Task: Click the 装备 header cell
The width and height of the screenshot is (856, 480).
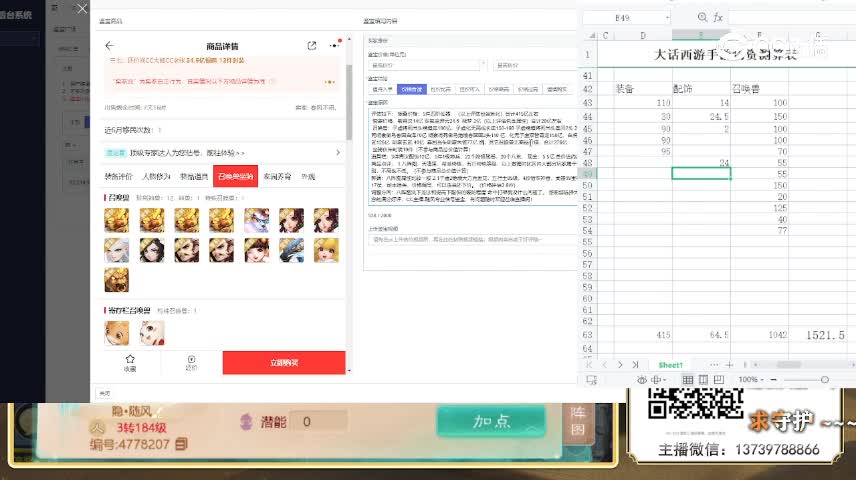Action: (643, 88)
